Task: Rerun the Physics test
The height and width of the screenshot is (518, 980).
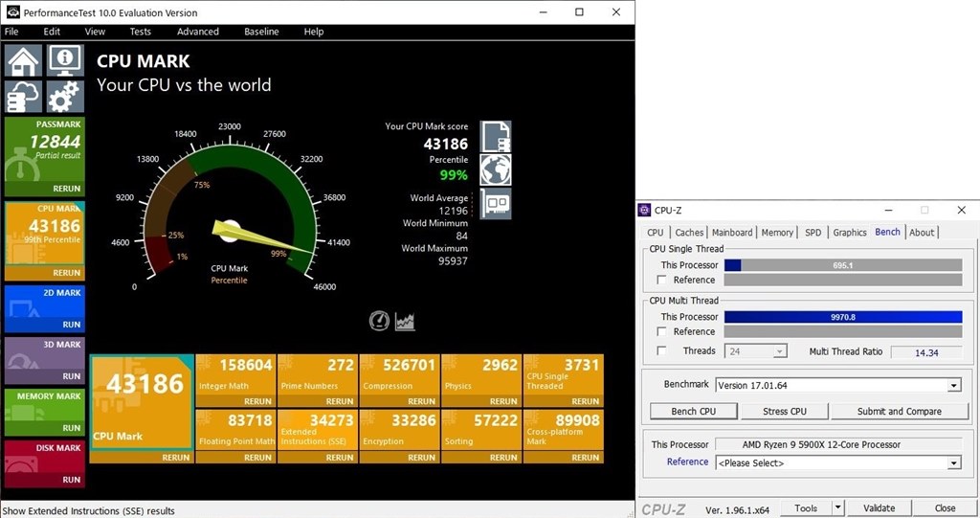Action: coord(503,401)
